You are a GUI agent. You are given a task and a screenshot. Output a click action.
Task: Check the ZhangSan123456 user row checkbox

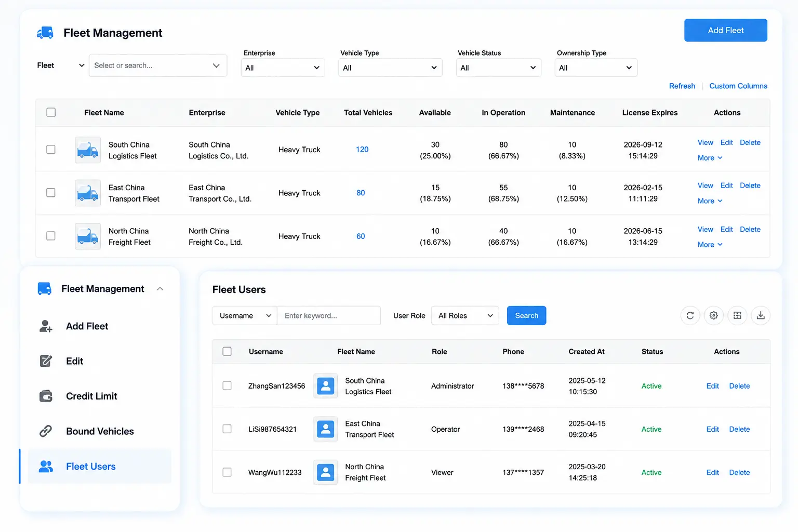point(227,385)
